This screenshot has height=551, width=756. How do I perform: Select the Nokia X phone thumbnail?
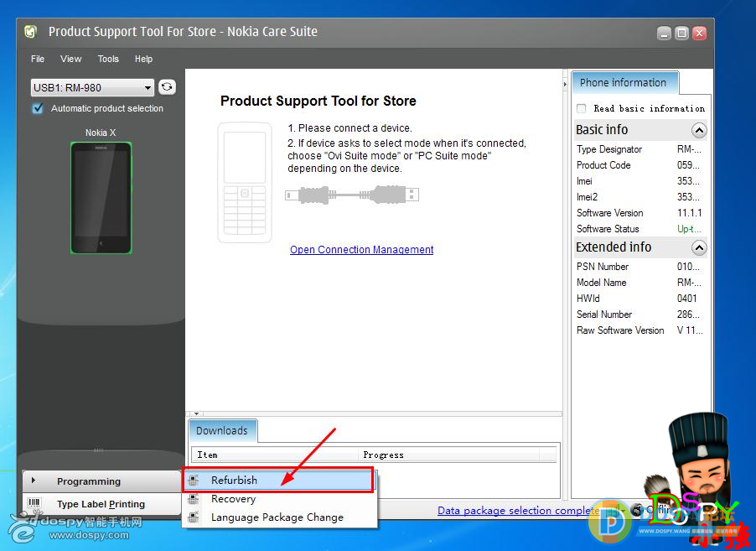[101, 198]
